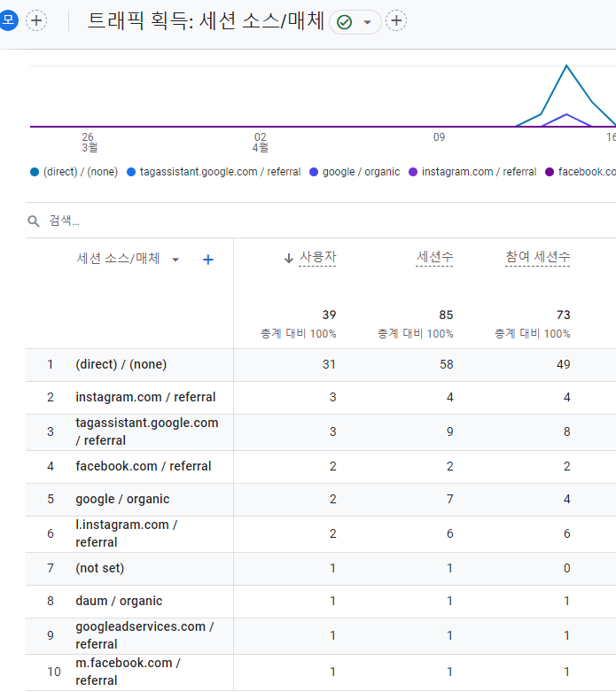Click the facebook.com legend dot
616x692 pixels.
[x=550, y=172]
